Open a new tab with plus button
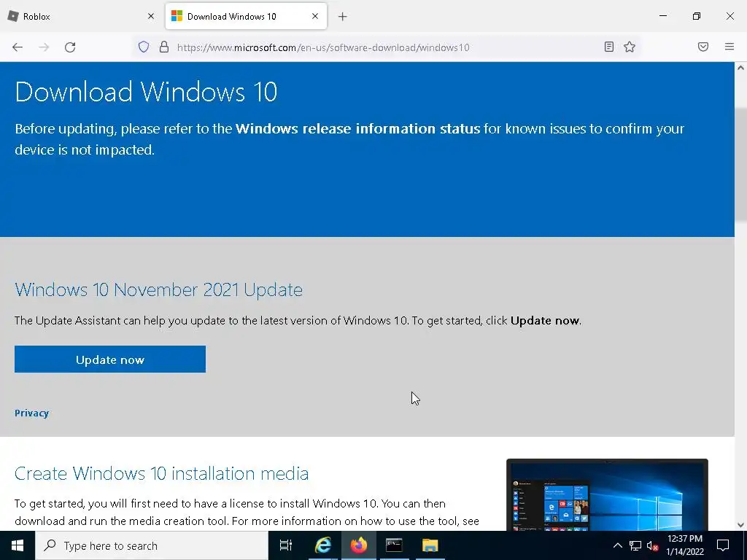Viewport: 747px width, 560px height. point(343,17)
